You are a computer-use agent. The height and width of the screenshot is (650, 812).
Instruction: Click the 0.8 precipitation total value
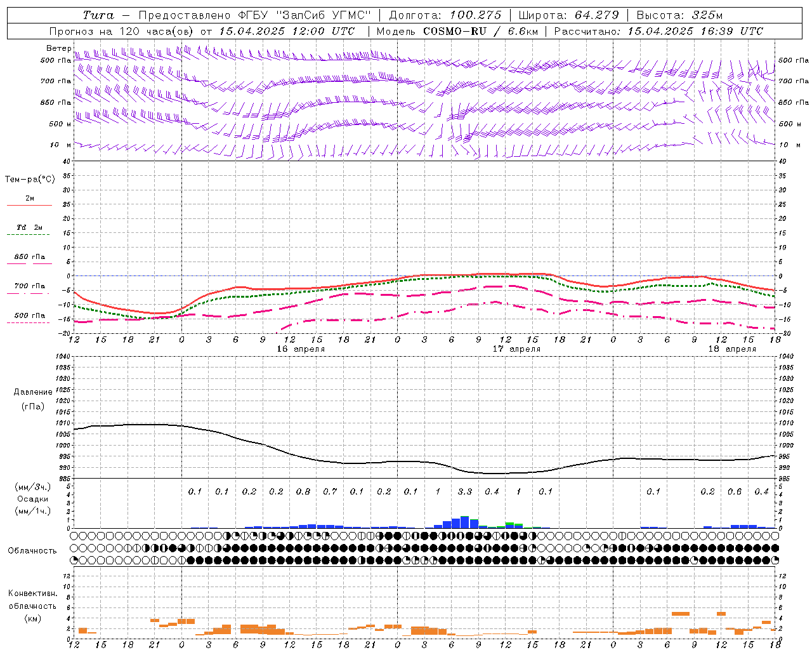(303, 491)
